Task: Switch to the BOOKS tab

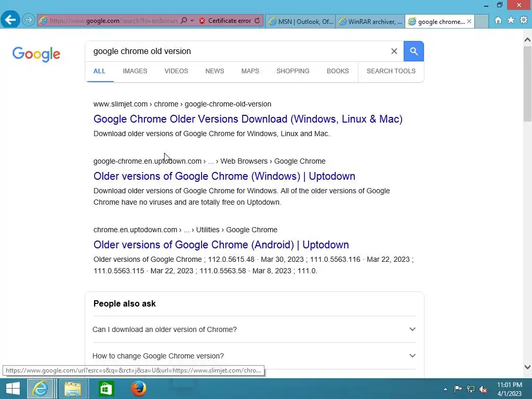Action: [338, 71]
